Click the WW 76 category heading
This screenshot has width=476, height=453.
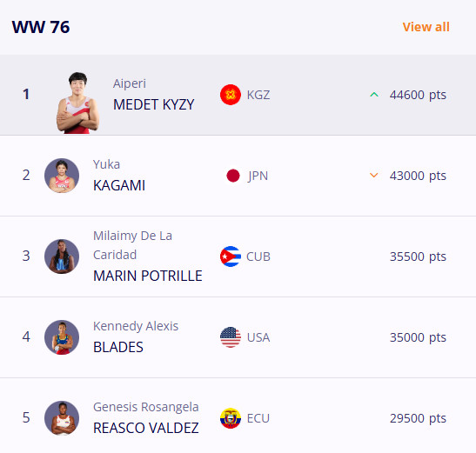41,27
